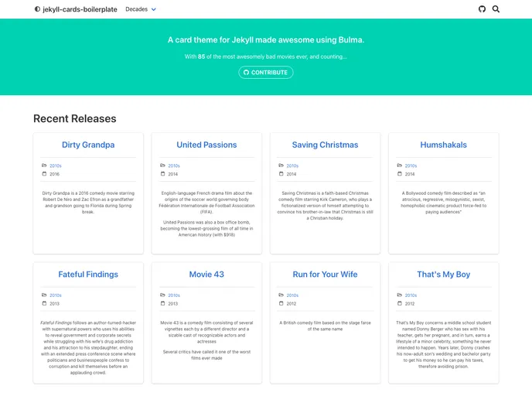Select 2010s category in United Passions card
This screenshot has height=396, width=532.
click(174, 166)
